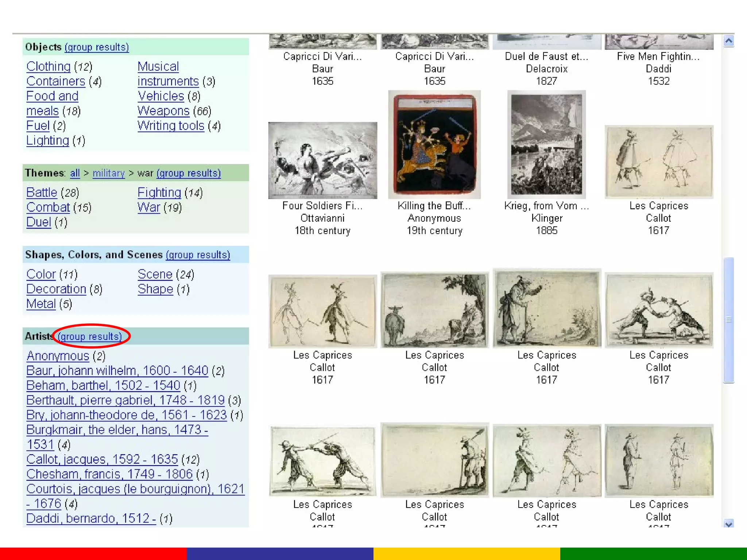Select Clothing under Objects

(x=49, y=66)
